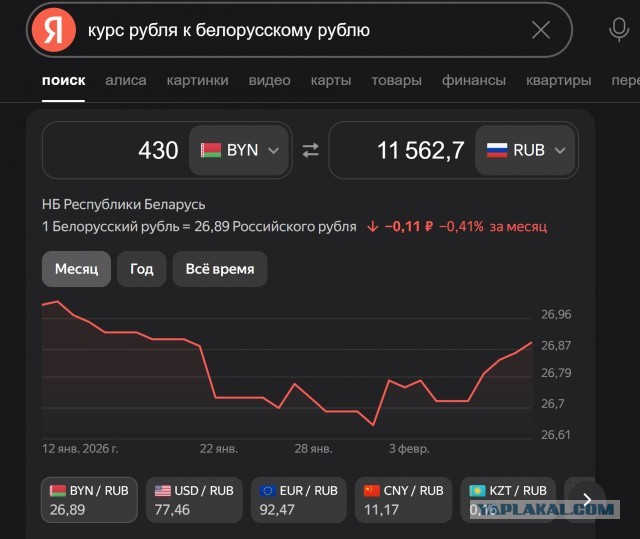Click the 26,87 chart axis label

pos(556,346)
